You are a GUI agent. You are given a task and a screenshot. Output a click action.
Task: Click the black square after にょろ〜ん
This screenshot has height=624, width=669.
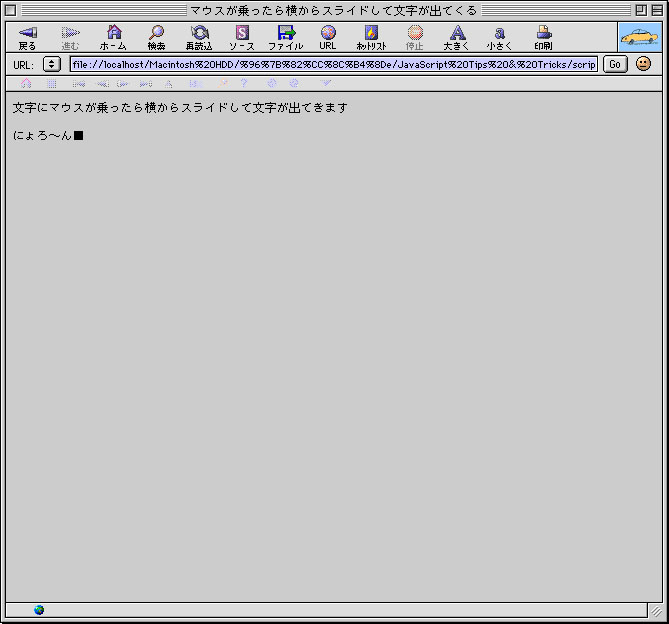click(79, 136)
